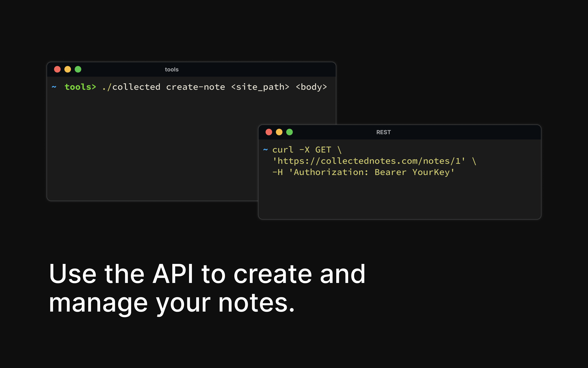Click 'create-note' in the tools command
The image size is (588, 368).
click(196, 87)
